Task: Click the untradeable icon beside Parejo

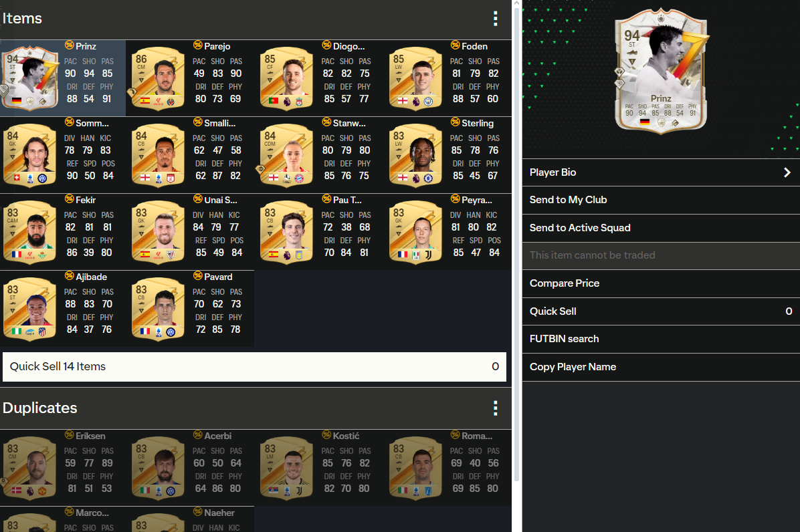Action: tap(198, 45)
